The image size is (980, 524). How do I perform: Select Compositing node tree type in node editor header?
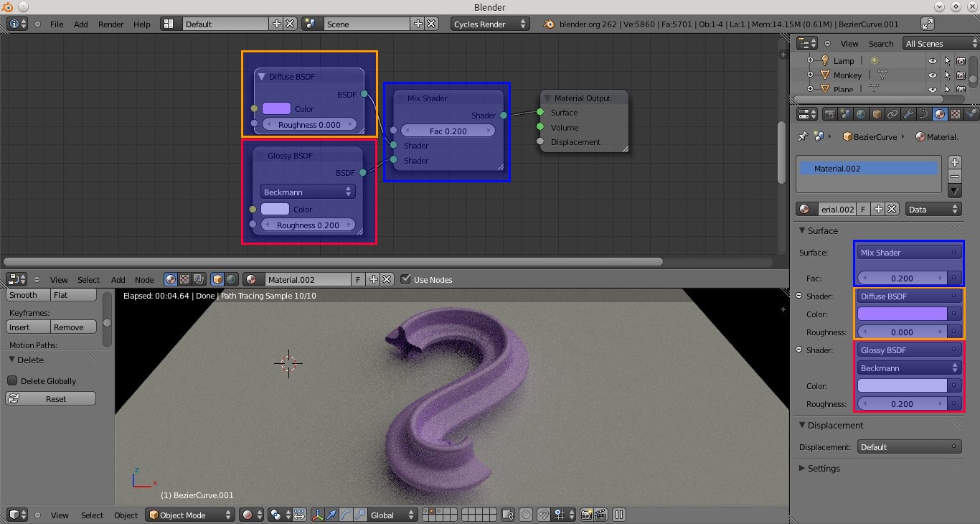[x=197, y=279]
